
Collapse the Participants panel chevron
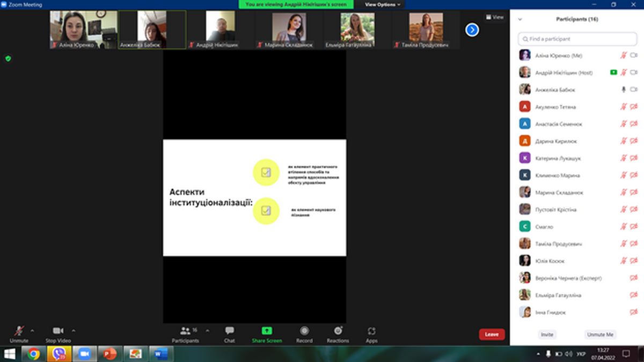pos(519,19)
